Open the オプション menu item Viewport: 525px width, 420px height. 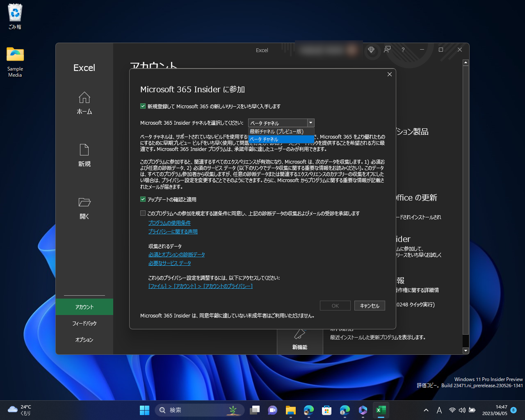point(84,340)
